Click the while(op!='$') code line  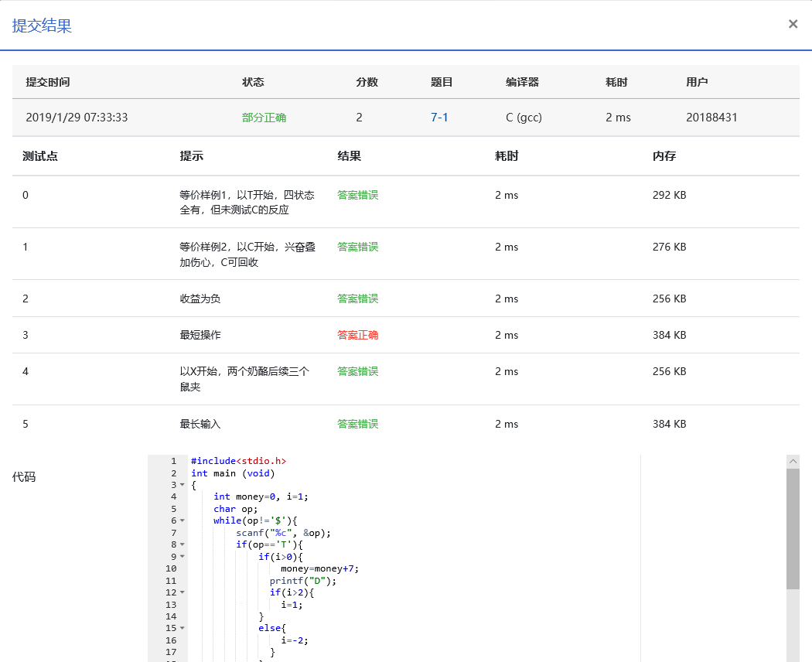click(255, 520)
